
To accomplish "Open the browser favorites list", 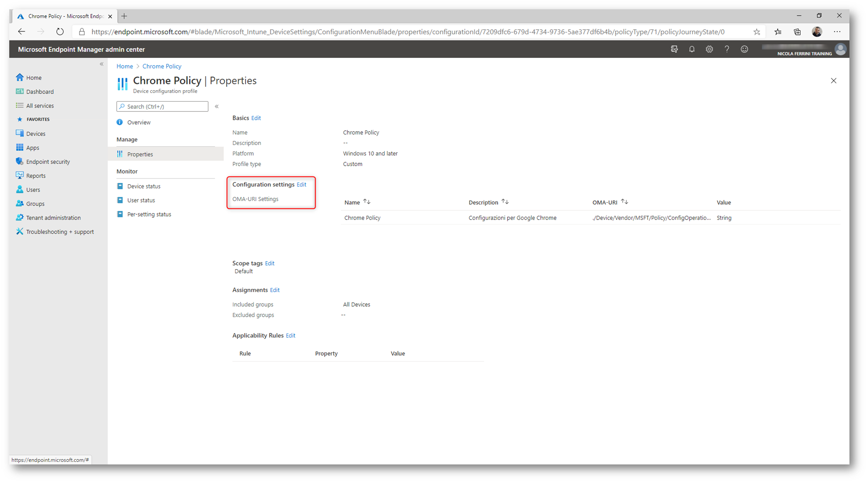I will [778, 32].
